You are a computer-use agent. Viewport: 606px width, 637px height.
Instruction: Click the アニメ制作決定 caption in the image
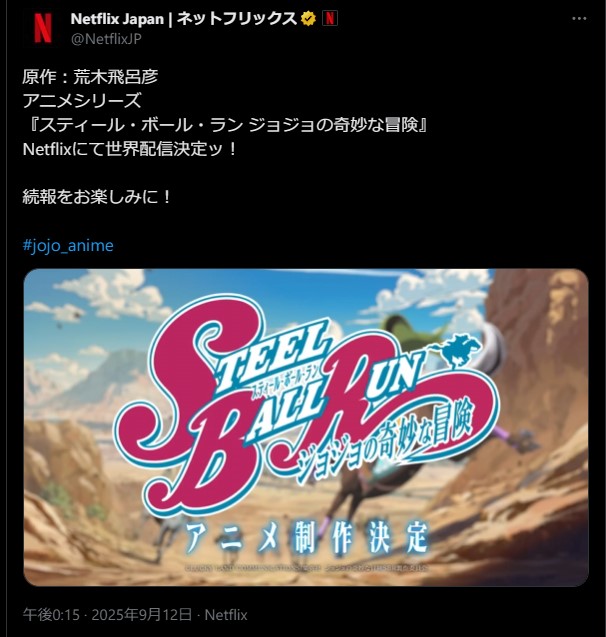pyautogui.click(x=307, y=537)
